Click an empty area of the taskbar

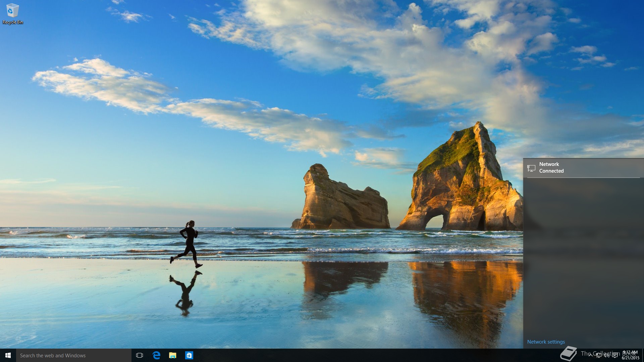click(x=335, y=355)
